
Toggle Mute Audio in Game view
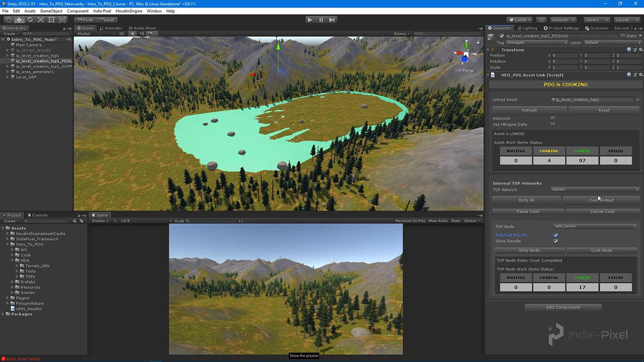(438, 221)
